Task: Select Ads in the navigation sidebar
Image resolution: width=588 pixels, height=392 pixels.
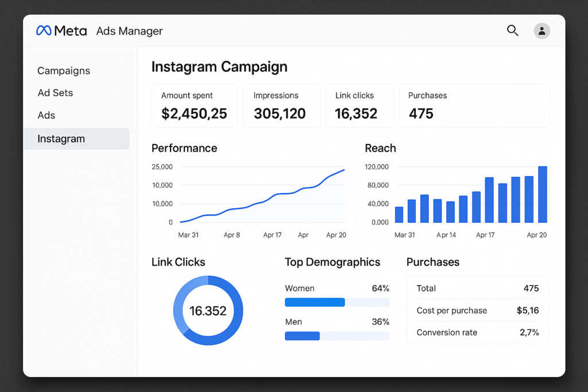Action: (x=46, y=115)
